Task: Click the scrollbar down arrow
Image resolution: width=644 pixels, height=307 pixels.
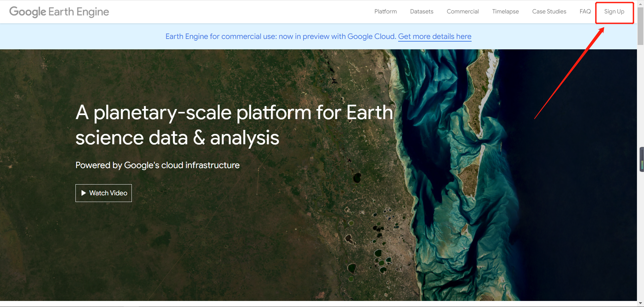Action: tap(640, 304)
